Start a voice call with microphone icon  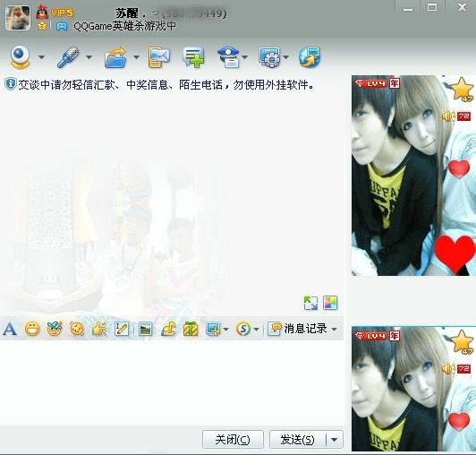(67, 56)
